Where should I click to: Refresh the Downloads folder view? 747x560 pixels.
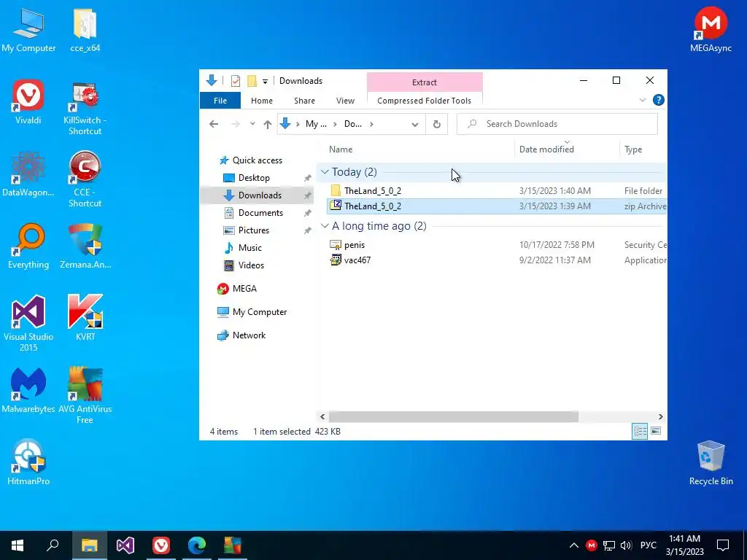(436, 124)
